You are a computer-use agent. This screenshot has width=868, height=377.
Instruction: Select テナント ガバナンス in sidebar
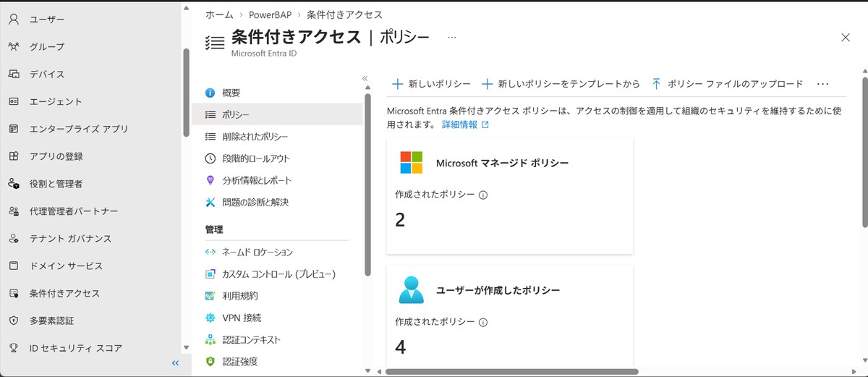coord(90,239)
